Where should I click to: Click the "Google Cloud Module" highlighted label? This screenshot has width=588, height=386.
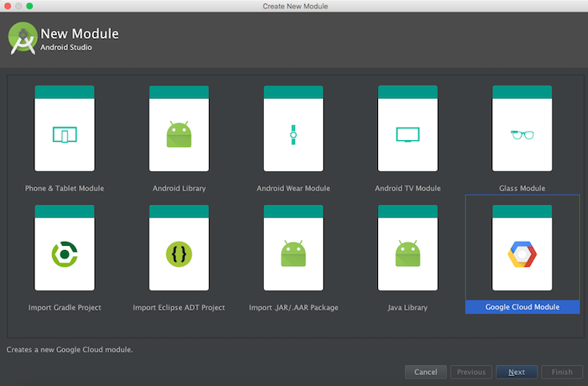pyautogui.click(x=522, y=307)
